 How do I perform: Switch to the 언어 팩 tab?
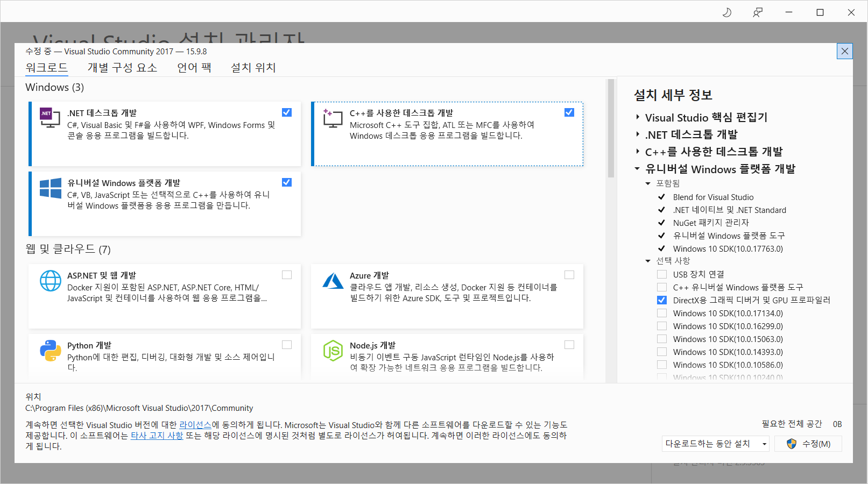click(x=194, y=67)
